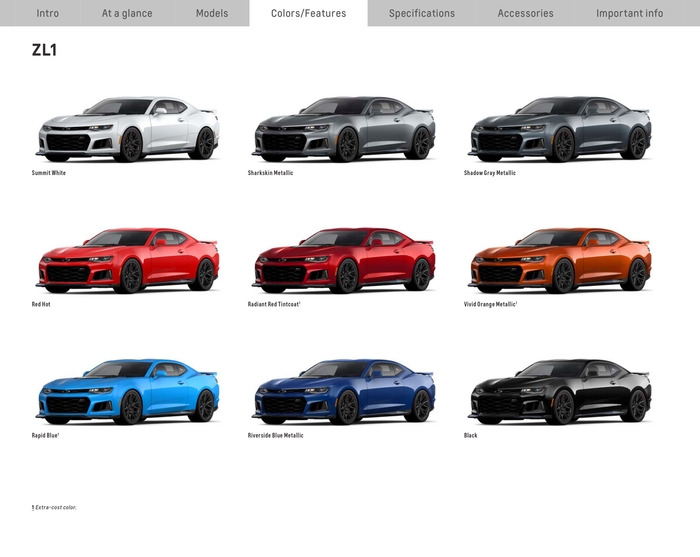
Task: Select the Riverside Blue Metallic car image
Action: (343, 391)
